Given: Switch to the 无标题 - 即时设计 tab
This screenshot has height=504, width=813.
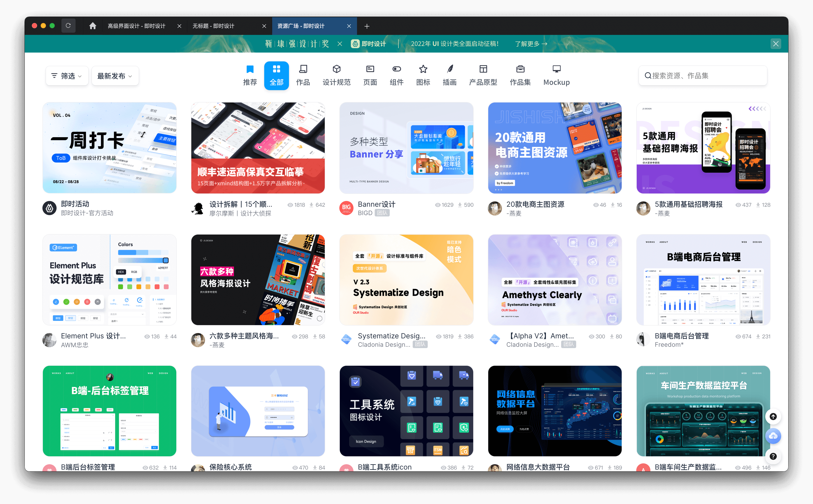Looking at the screenshot, I should pos(214,26).
